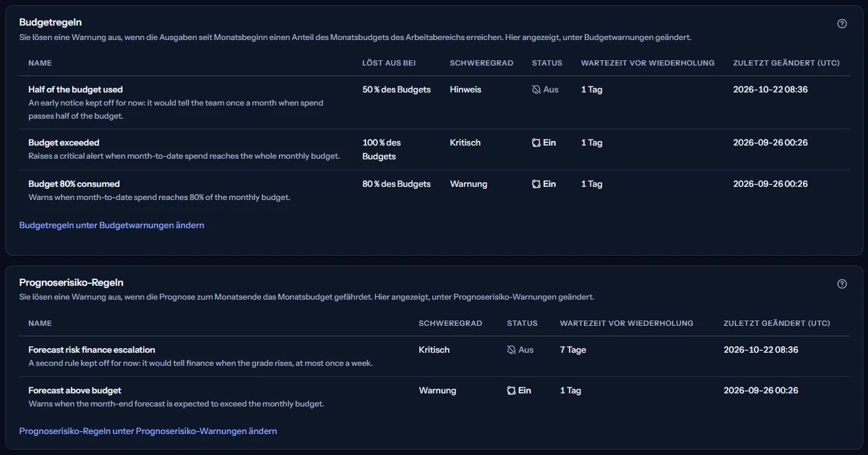Click NAME header in Budgetregeln table
Viewport: 868px width, 455px height.
[40, 63]
